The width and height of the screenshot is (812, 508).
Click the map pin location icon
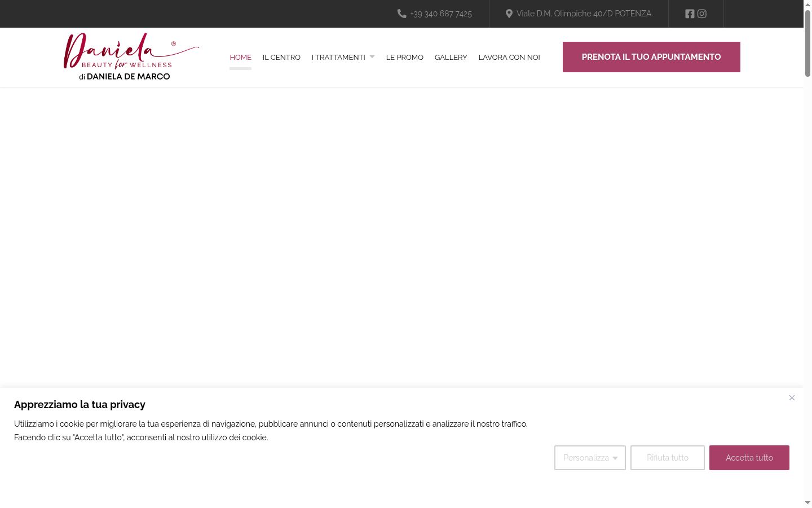pyautogui.click(x=509, y=14)
